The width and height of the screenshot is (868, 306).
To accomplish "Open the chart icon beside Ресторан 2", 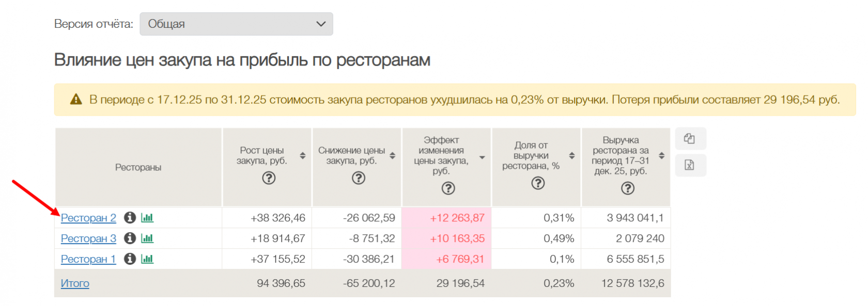I will (x=147, y=218).
